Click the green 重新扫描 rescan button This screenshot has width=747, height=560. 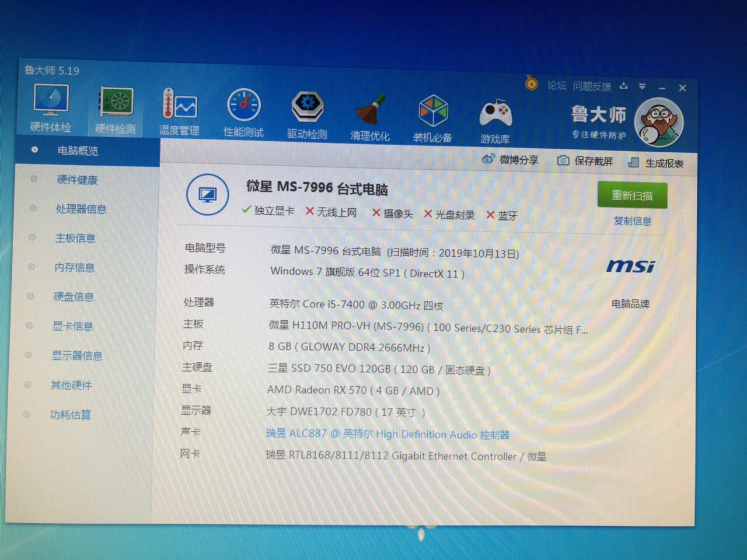click(x=632, y=195)
